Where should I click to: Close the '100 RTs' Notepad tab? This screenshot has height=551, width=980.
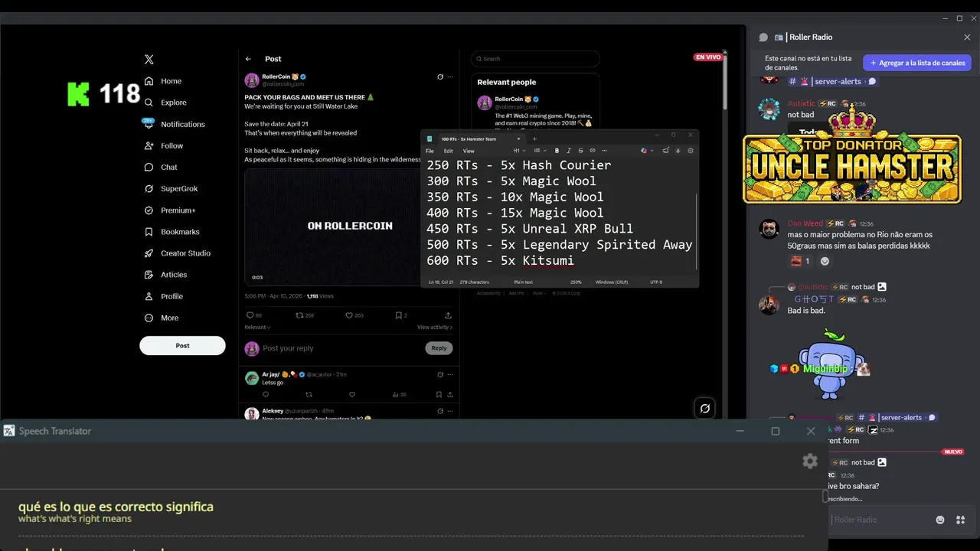click(x=518, y=139)
